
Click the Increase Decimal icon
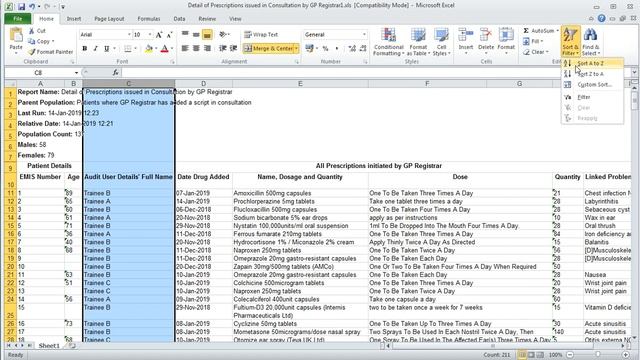tap(352, 49)
